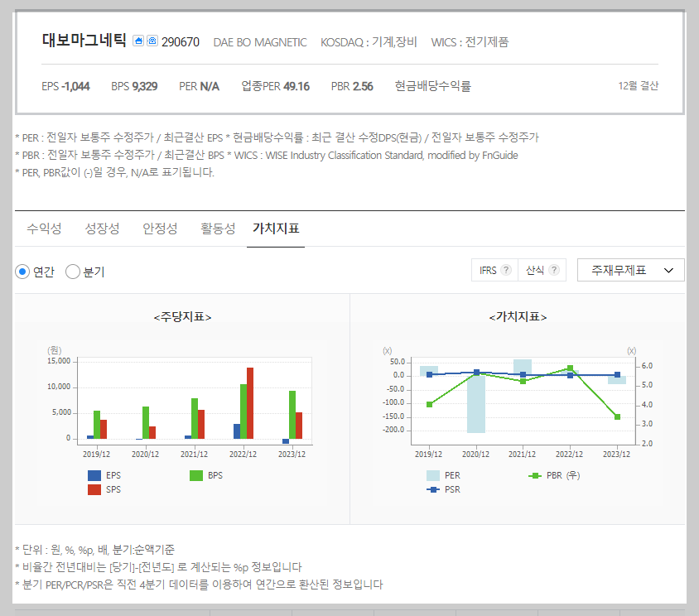Screen dimensions: 699x616
Task: Click the WICS : 전기제품 label
Action: [x=470, y=42]
